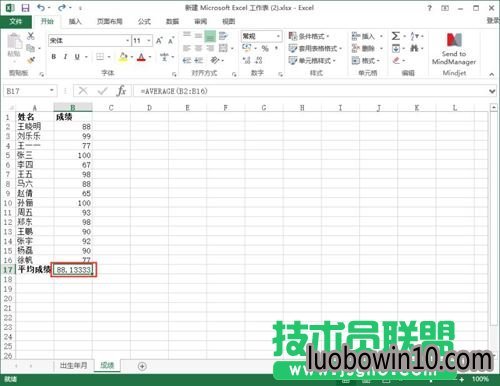The width and height of the screenshot is (500, 386).
Task: Toggle Underline formatting button
Action: coord(77,57)
